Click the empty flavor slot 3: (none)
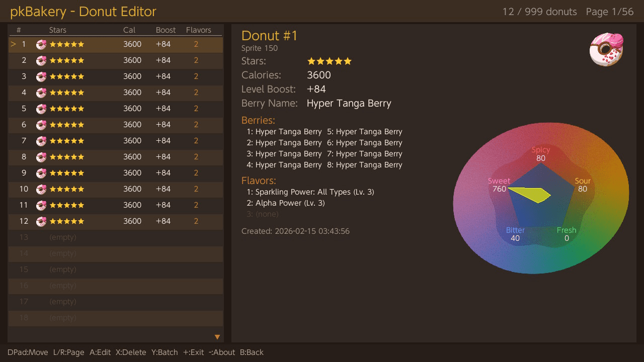644x362 pixels. (263, 214)
